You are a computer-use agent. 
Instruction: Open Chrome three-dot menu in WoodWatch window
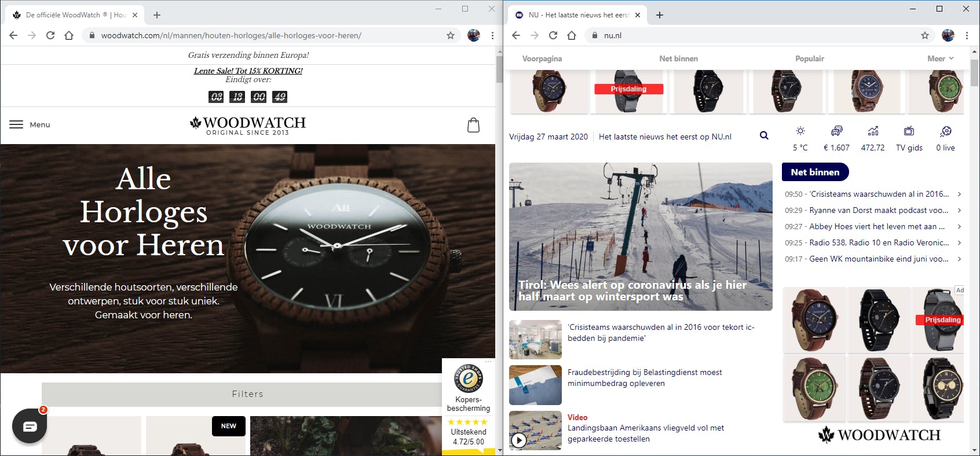(x=492, y=35)
